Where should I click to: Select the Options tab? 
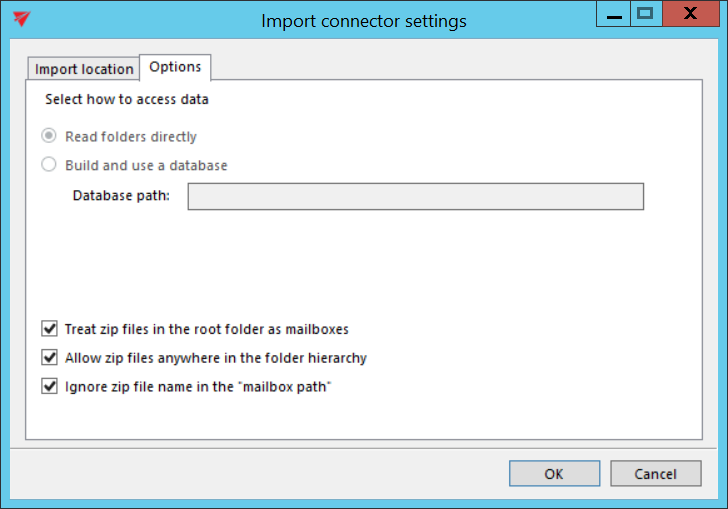coord(175,67)
